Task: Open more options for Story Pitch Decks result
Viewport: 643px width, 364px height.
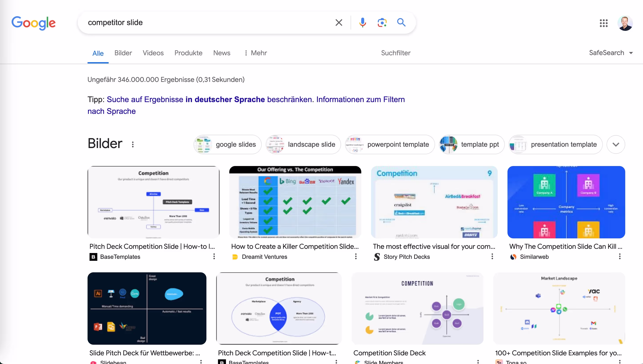Action: click(x=492, y=257)
